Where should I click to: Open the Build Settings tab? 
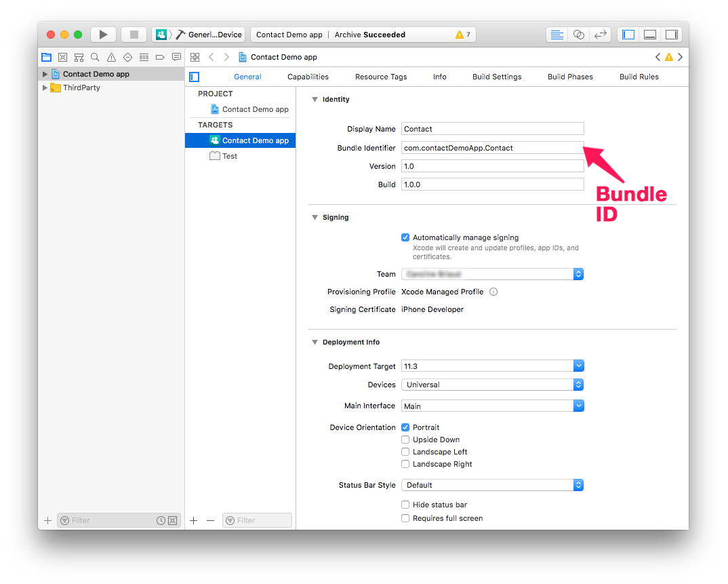[497, 77]
